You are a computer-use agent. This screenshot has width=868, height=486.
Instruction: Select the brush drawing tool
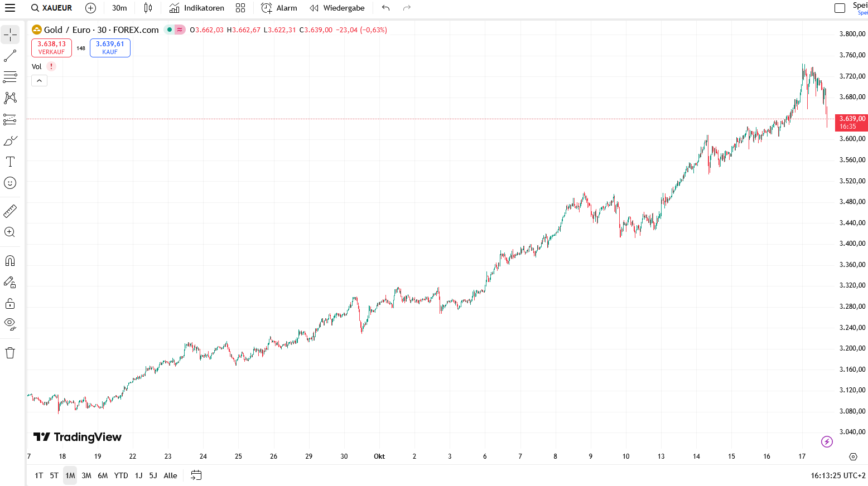pos(10,140)
